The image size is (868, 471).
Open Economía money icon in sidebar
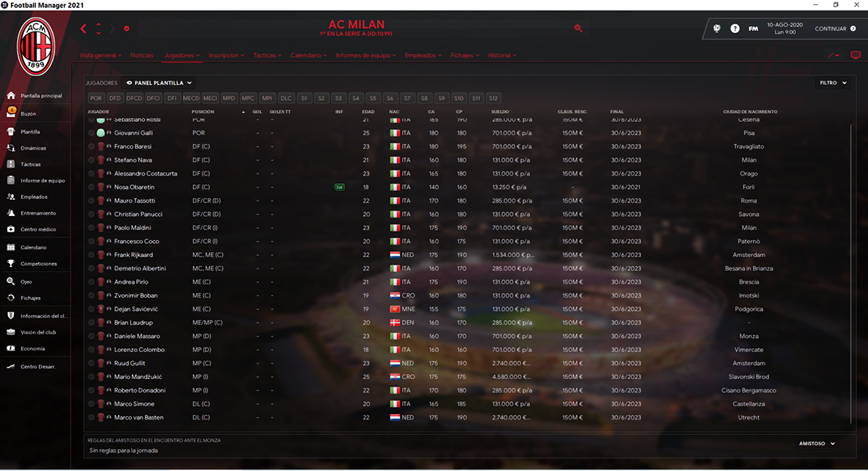tap(11, 348)
